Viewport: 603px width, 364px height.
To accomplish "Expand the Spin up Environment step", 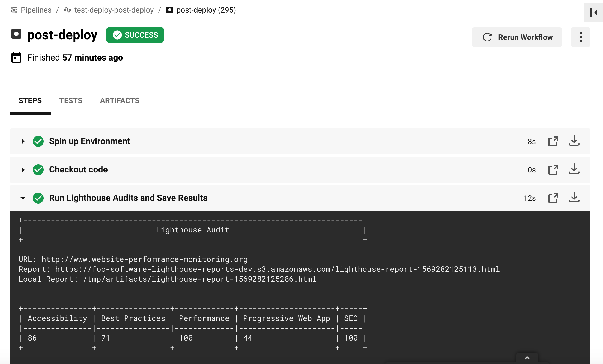I will tap(23, 141).
